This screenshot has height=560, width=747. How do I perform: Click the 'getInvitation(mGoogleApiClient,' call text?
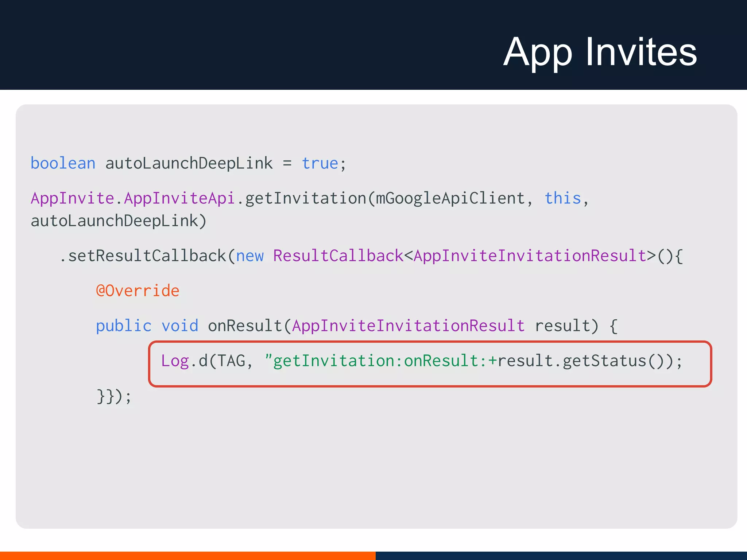pyautogui.click(x=390, y=199)
